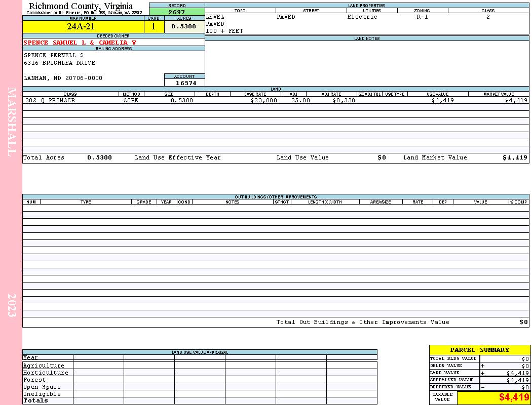
Task: Click zoning value R-1
Action: [x=423, y=17]
